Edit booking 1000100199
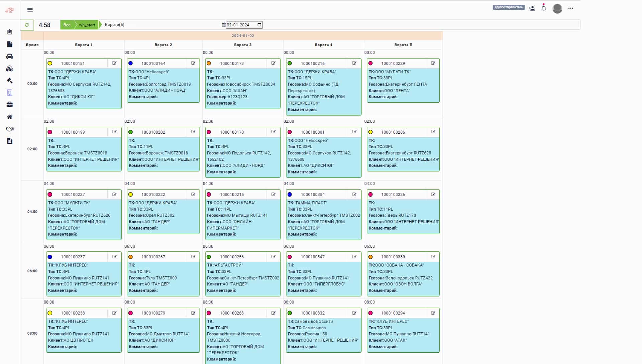Viewport: 642px width, 364px height. pyautogui.click(x=115, y=132)
